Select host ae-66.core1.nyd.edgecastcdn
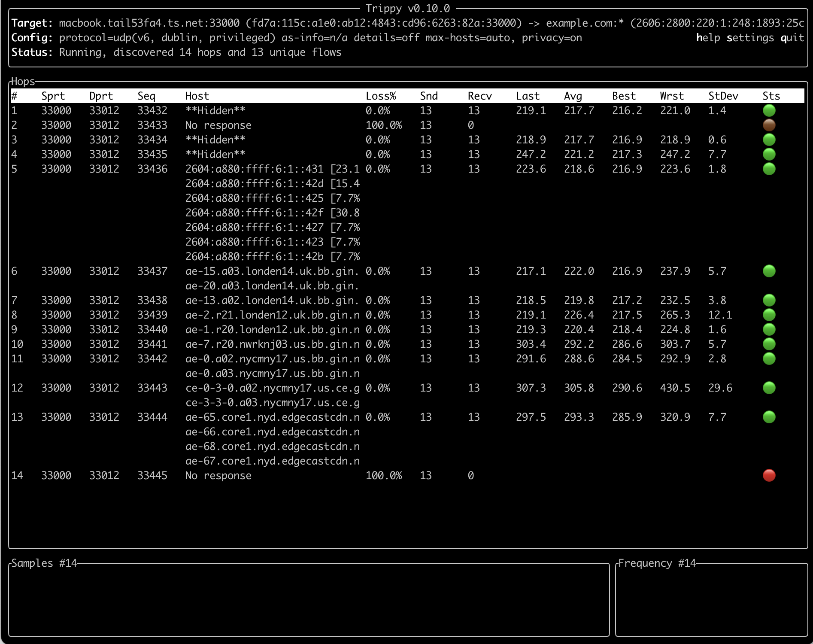Viewport: 813px width, 644px height. (x=272, y=431)
